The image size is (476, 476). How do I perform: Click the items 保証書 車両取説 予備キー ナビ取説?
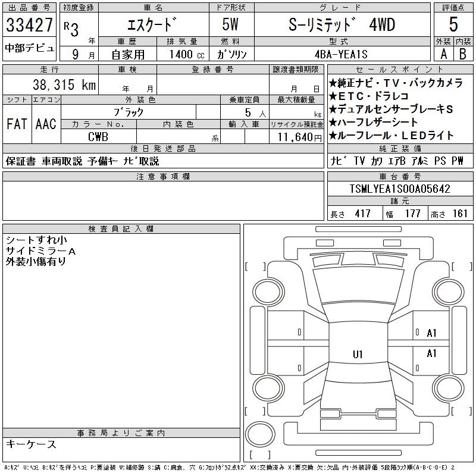click(x=82, y=161)
